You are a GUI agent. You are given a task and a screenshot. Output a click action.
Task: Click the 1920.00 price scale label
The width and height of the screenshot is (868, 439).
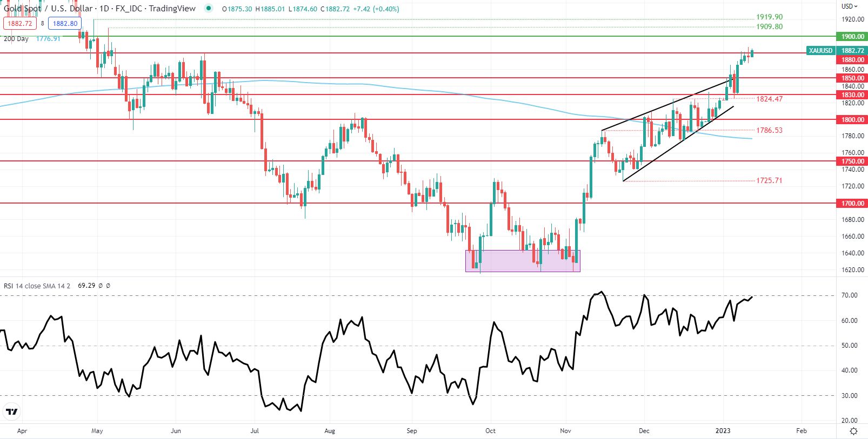pos(852,19)
